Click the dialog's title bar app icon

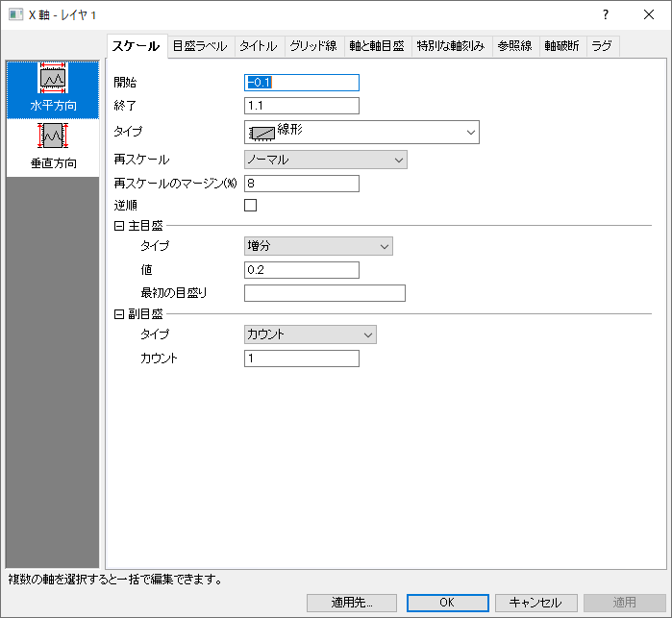point(15,14)
